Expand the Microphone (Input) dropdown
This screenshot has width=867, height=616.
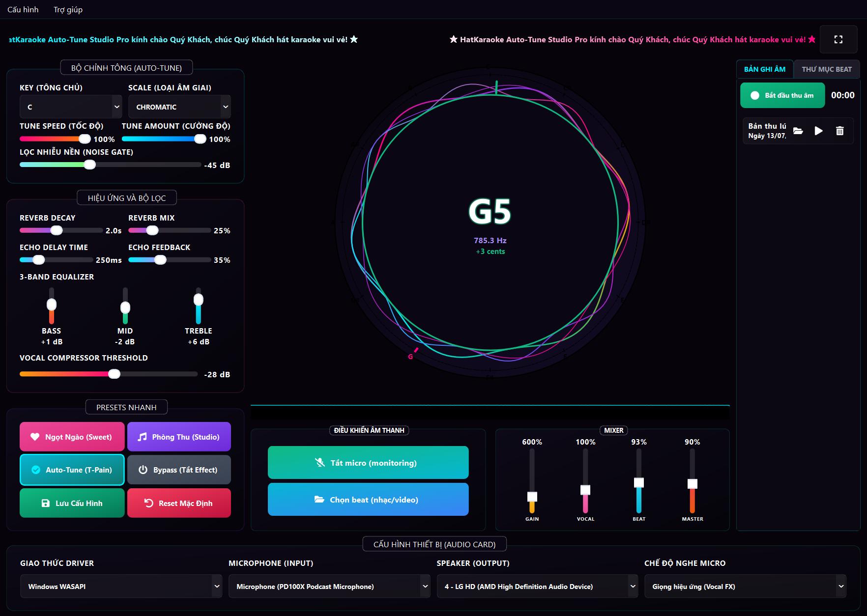click(329, 586)
